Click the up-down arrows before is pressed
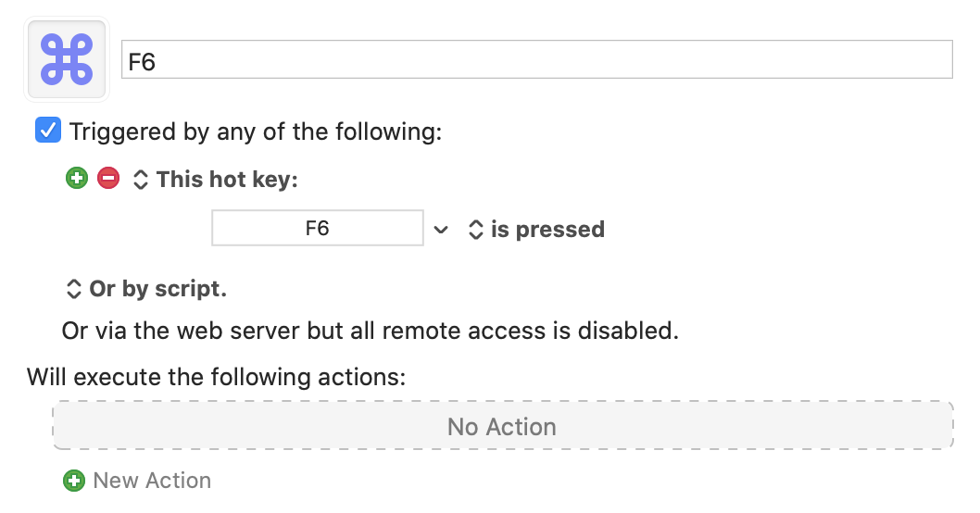This screenshot has width=980, height=513. pyautogui.click(x=475, y=230)
